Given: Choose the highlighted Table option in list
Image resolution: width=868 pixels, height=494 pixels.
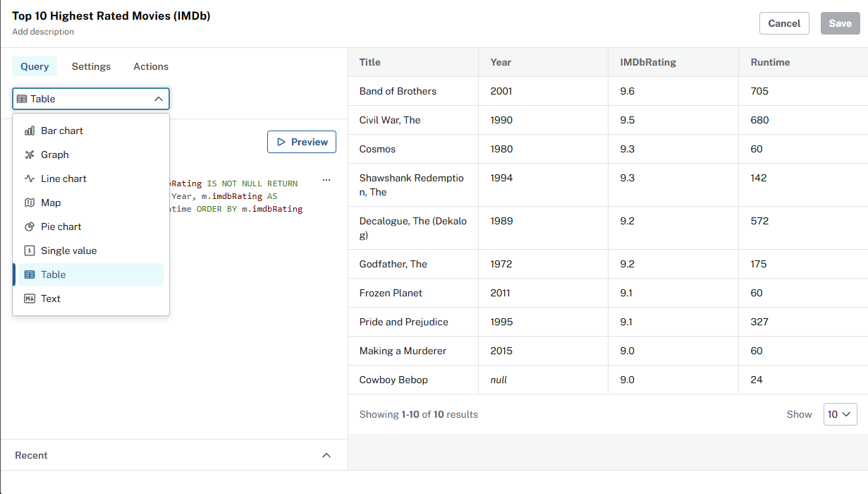Looking at the screenshot, I should click(91, 275).
